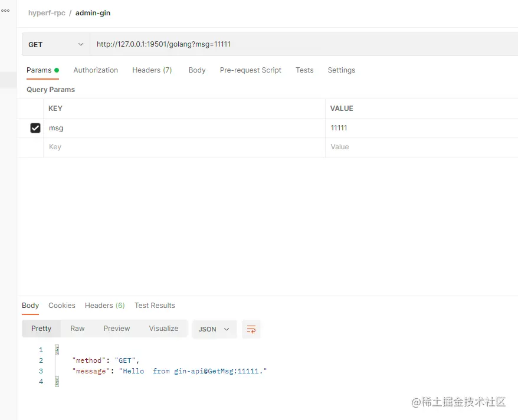
Task: Open the JSON format dropdown
Action: click(x=214, y=329)
